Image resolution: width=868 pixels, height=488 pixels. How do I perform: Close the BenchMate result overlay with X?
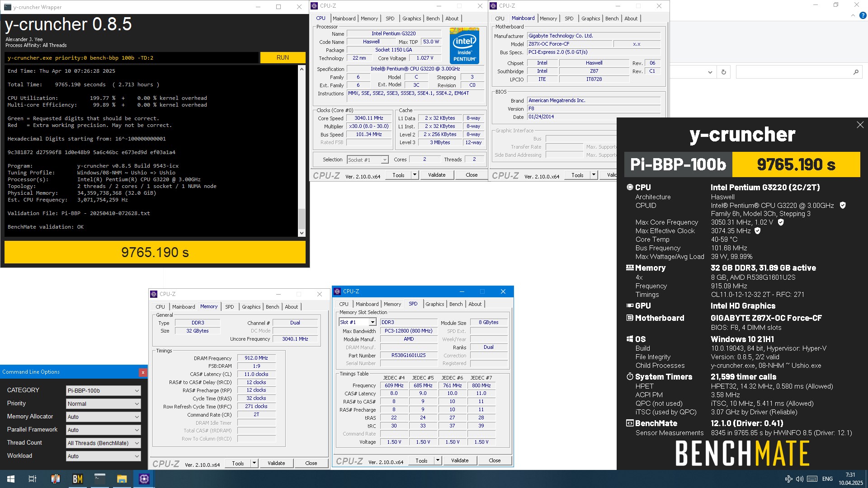[860, 125]
